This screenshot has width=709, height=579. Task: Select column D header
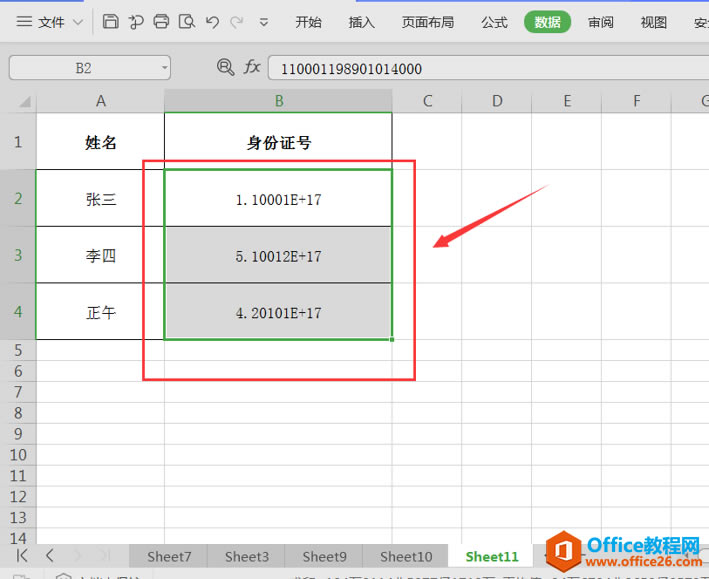click(x=496, y=101)
